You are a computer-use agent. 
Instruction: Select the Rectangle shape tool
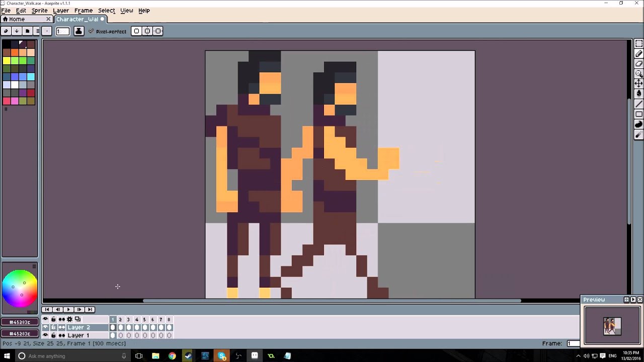tap(638, 114)
